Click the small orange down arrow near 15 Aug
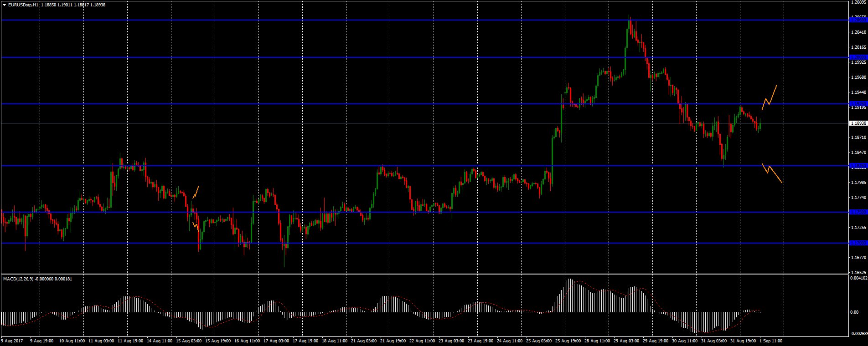Image resolution: width=868 pixels, height=346 pixels. coord(196,225)
